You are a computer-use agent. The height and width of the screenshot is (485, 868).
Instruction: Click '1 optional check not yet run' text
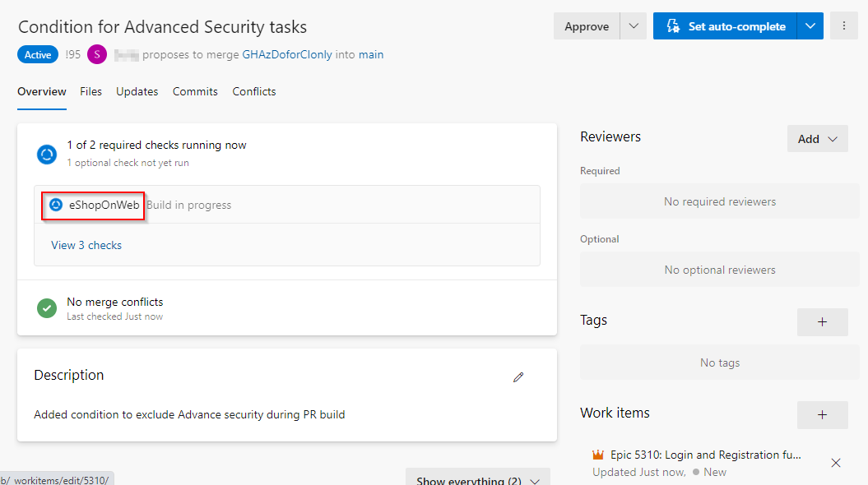128,163
